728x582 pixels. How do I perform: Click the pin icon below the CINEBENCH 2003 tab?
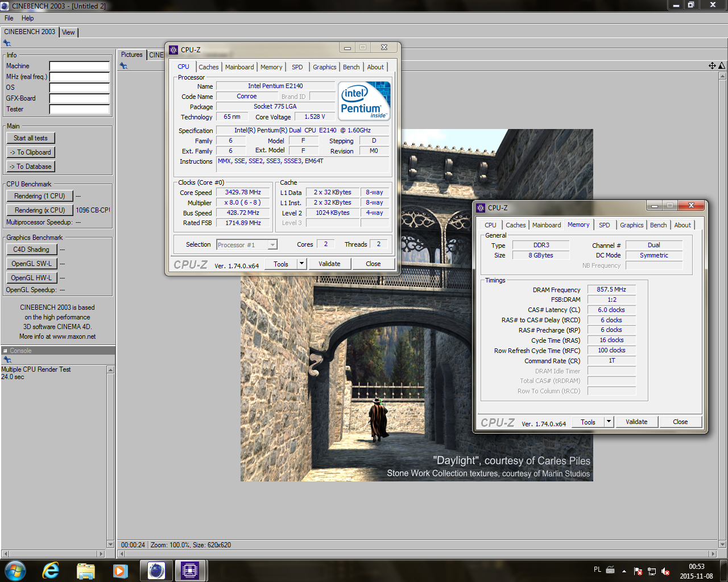point(7,43)
